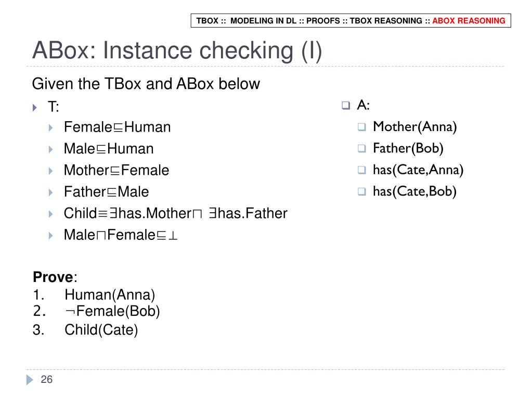Click the square bullet beside has(Cate,Bob)
Image resolution: width=532 pixels, height=399 pixels.
coord(362,191)
